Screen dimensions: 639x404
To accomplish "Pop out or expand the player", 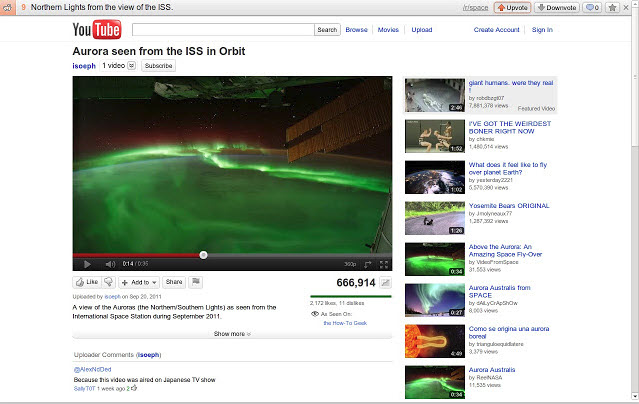I will pyautogui.click(x=368, y=265).
